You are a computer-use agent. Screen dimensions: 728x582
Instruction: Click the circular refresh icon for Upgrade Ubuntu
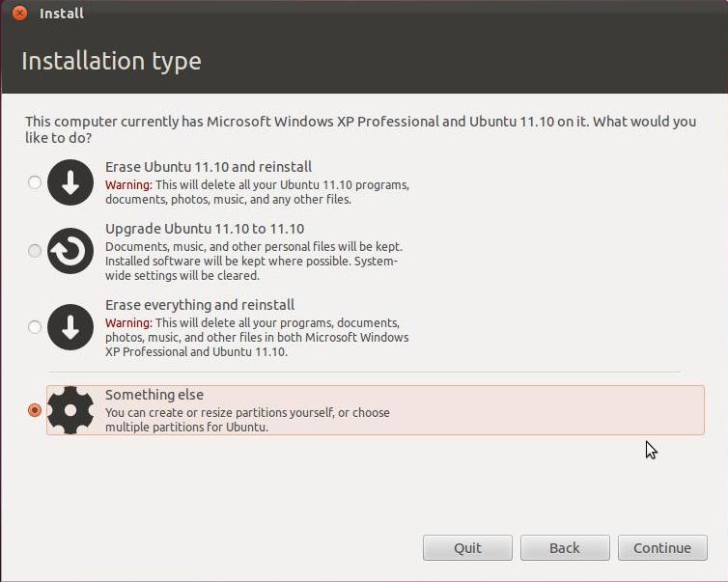(70, 251)
